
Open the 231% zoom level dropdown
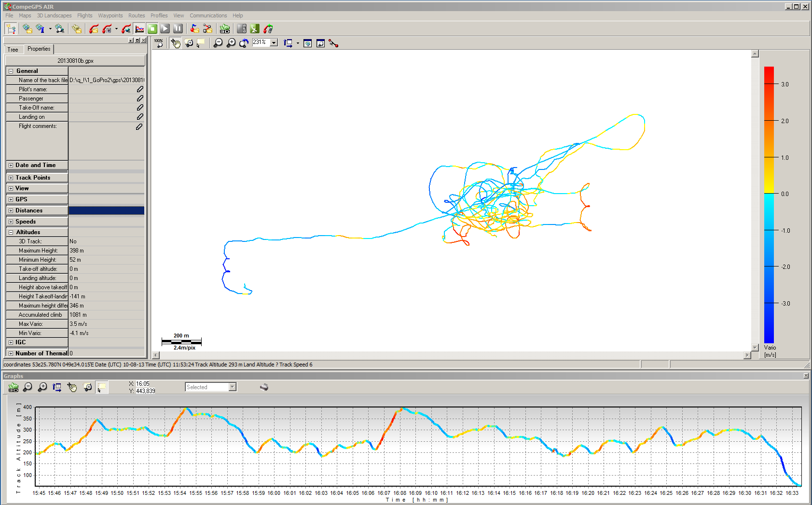(274, 42)
